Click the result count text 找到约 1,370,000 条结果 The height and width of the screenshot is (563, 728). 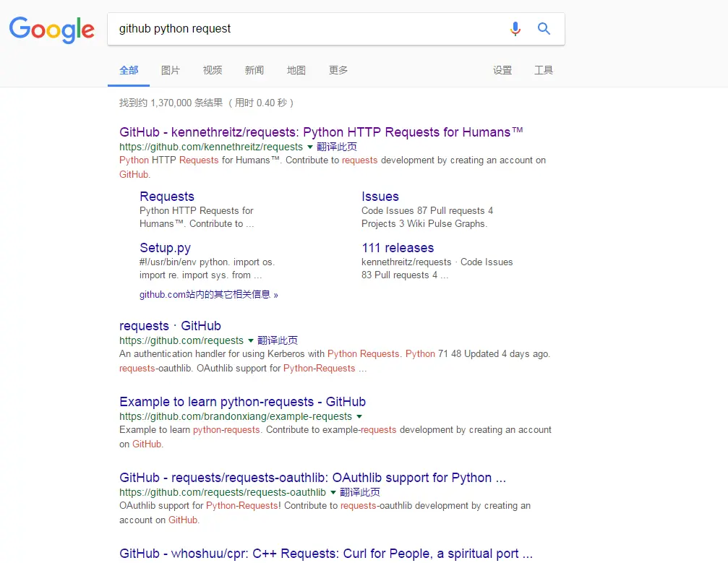pos(171,103)
